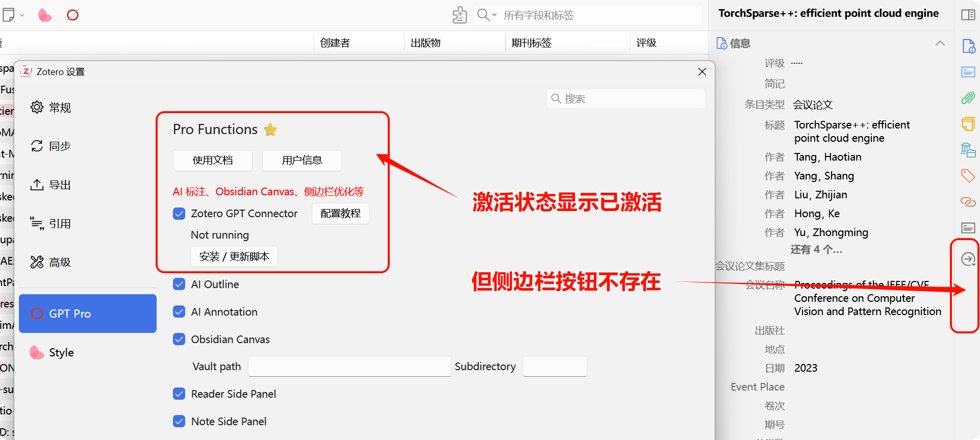Click the red GPT Pro toolbar icon
Image resolution: width=980 pixels, height=440 pixels.
73,15
